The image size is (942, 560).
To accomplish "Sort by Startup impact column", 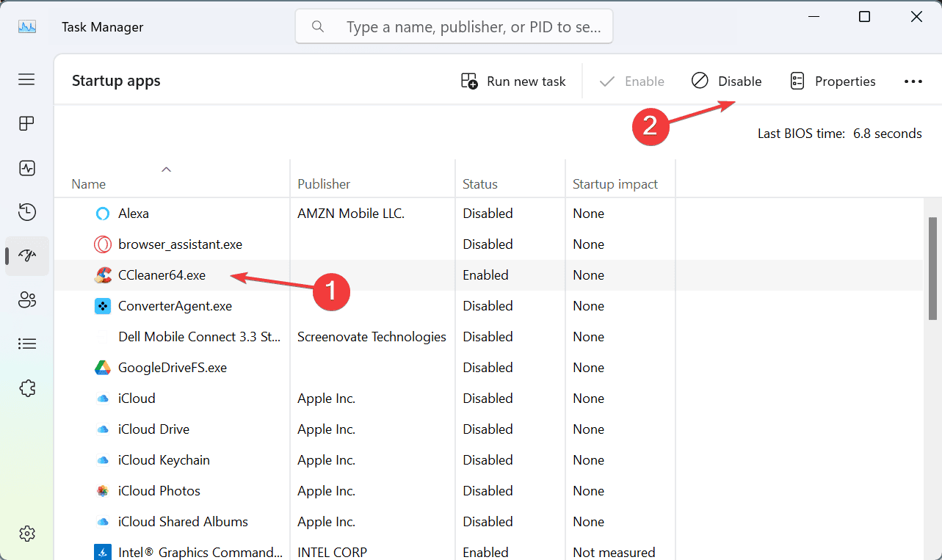I will click(x=615, y=184).
